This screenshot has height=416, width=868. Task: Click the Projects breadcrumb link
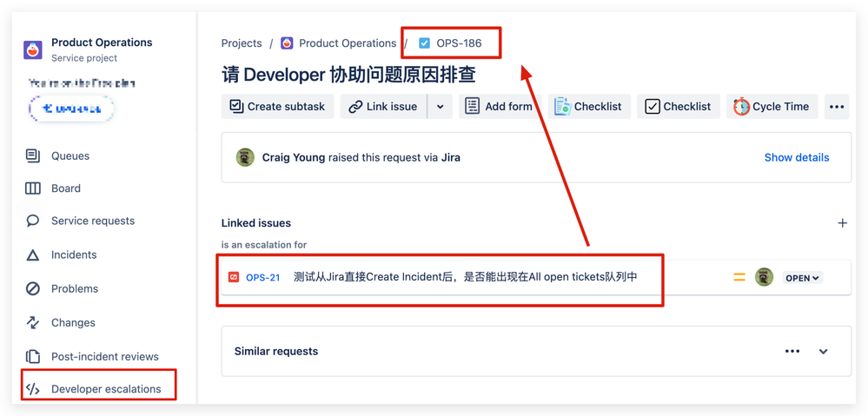pos(242,43)
